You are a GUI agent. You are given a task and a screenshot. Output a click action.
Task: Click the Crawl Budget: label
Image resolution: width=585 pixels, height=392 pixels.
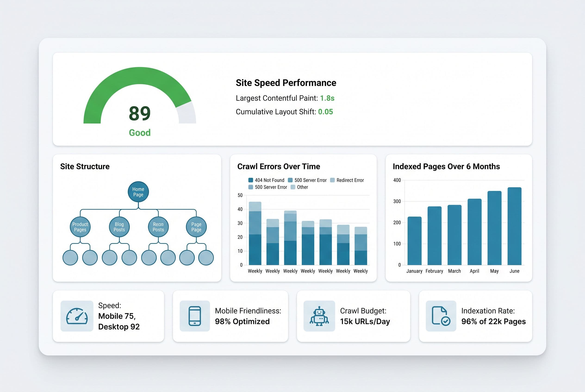tap(363, 311)
